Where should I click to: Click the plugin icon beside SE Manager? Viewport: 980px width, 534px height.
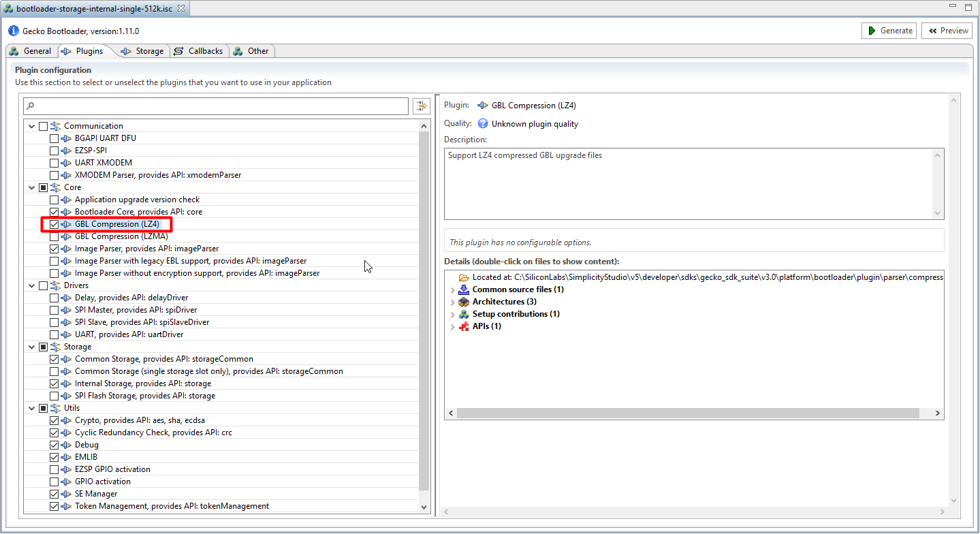coord(66,494)
